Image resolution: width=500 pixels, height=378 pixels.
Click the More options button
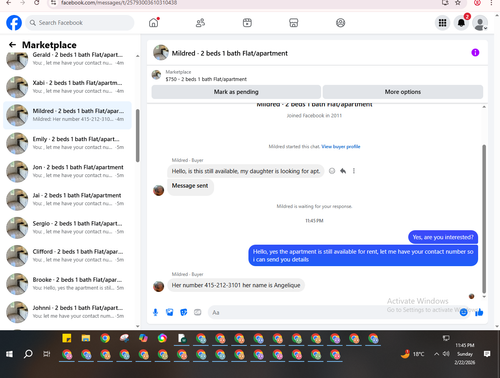point(403,92)
